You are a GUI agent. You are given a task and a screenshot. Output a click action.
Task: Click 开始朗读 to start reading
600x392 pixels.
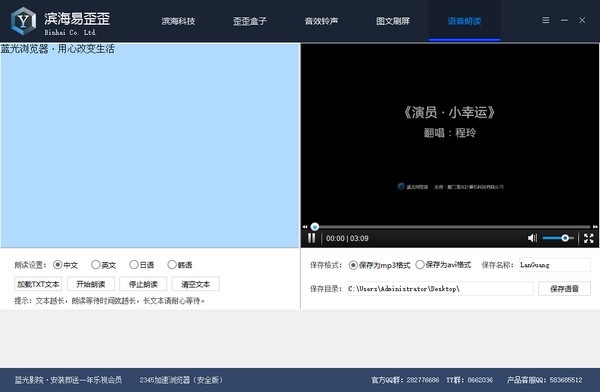pos(91,284)
